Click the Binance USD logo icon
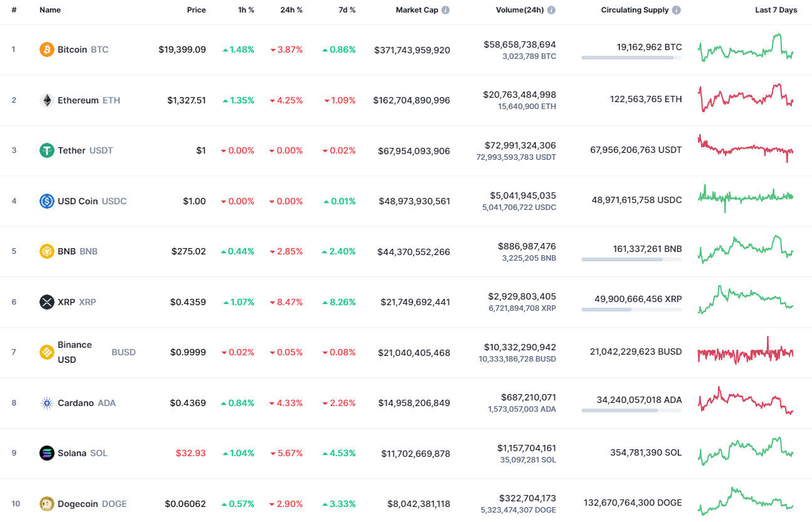Image resolution: width=812 pixels, height=522 pixels. (x=47, y=352)
